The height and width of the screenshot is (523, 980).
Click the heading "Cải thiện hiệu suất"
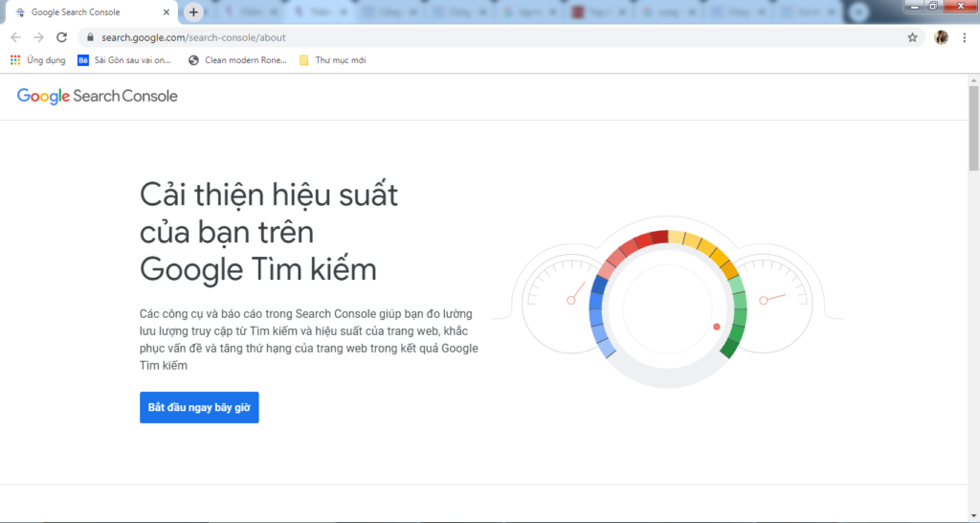tap(269, 194)
